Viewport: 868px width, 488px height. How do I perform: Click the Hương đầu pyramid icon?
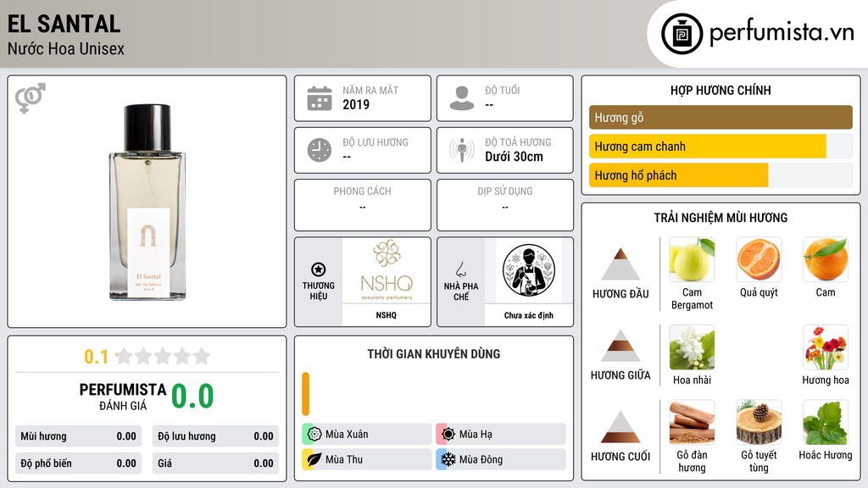click(620, 264)
